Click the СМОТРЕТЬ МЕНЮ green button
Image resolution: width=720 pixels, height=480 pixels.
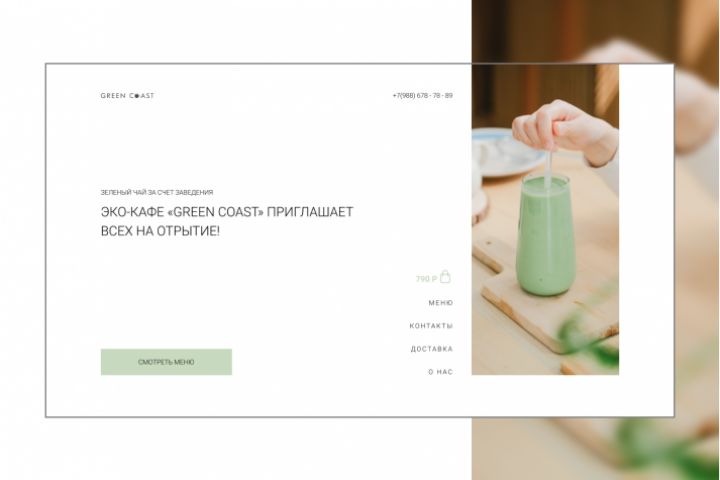tap(166, 362)
